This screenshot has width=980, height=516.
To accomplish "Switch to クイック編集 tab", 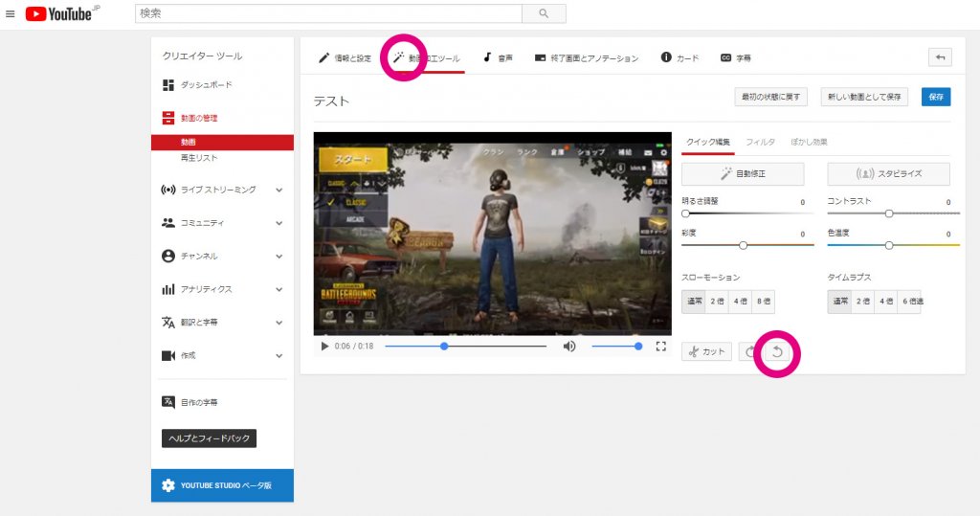I will coord(708,143).
